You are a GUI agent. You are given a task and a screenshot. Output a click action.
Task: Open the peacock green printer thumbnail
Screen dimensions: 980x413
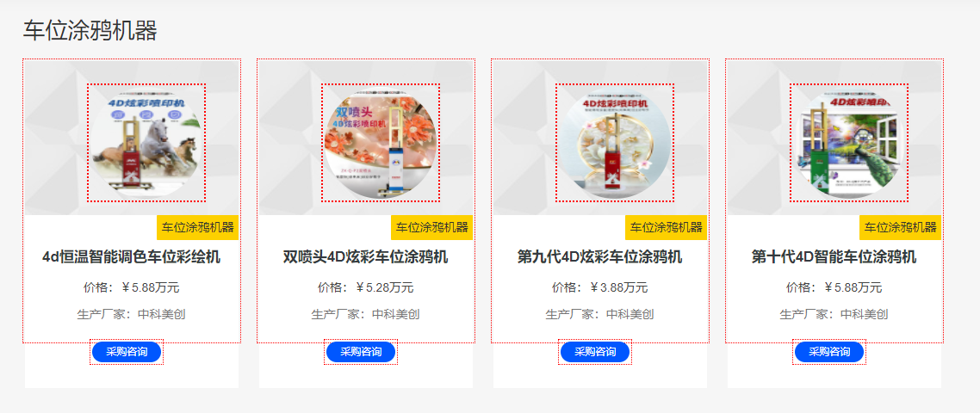point(849,143)
